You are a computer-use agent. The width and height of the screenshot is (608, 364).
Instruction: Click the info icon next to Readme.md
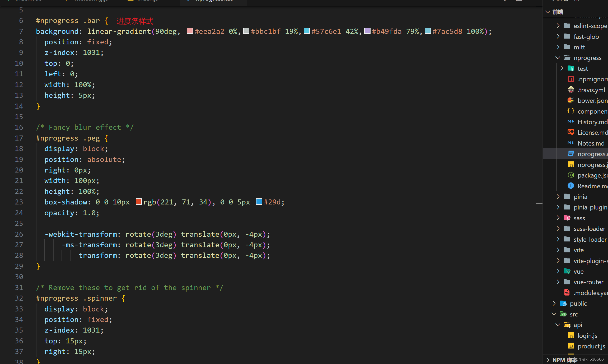571,186
